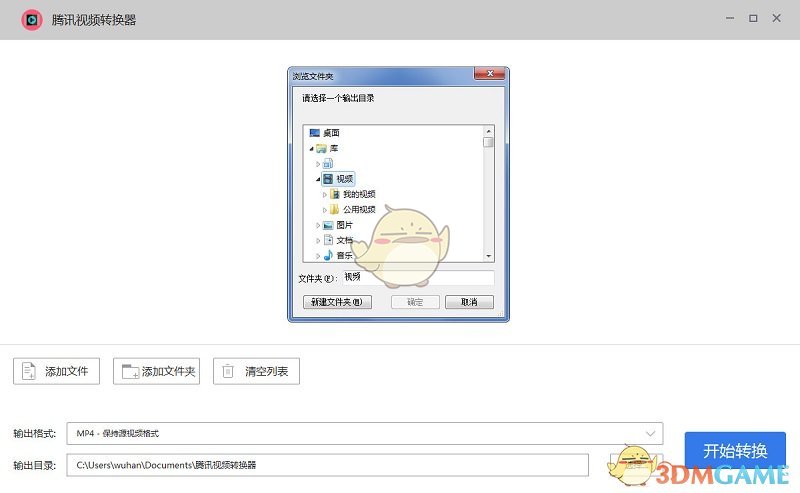This screenshot has height=493, width=800.
Task: Click the 添加文件夹 button
Action: (156, 371)
